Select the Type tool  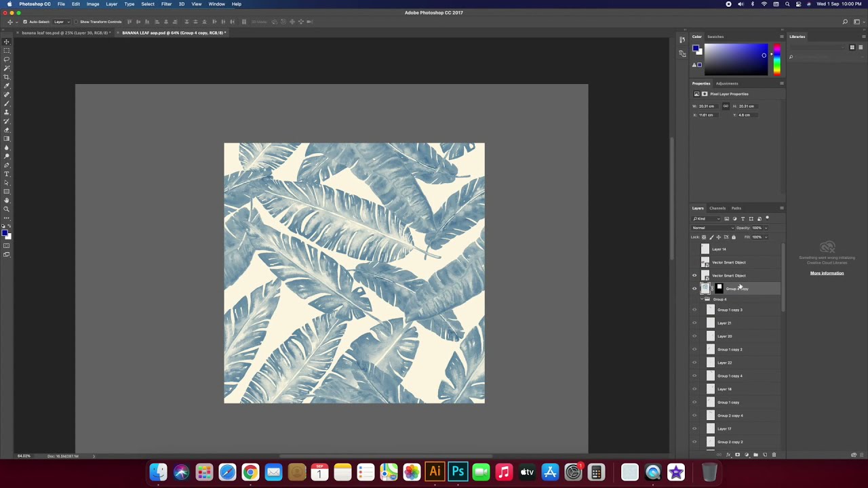[7, 174]
